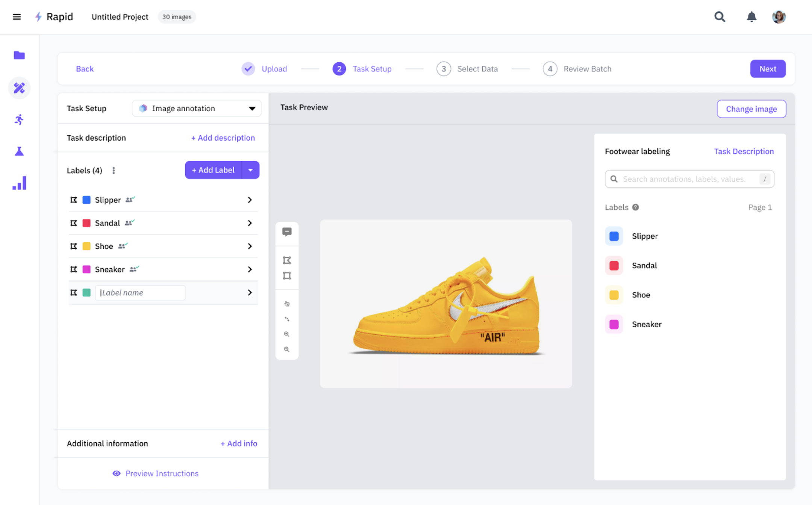This screenshot has height=505, width=812.
Task: Open the Labels three-dot options menu
Action: coord(114,170)
